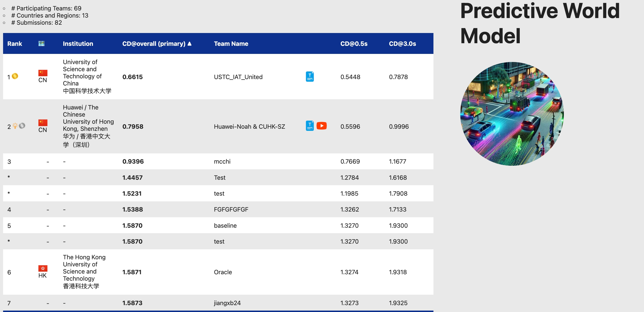644x312 pixels.
Task: Sort table by Rank column header
Action: (x=15, y=43)
